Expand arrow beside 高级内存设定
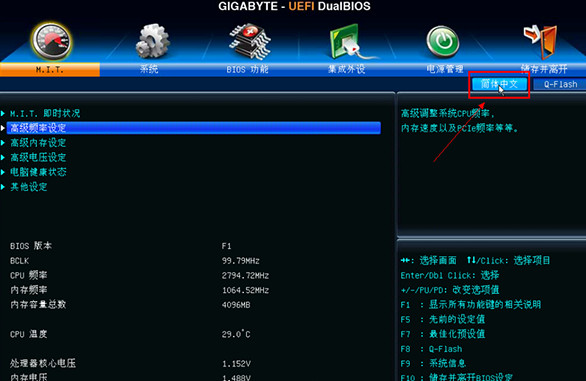 point(3,142)
